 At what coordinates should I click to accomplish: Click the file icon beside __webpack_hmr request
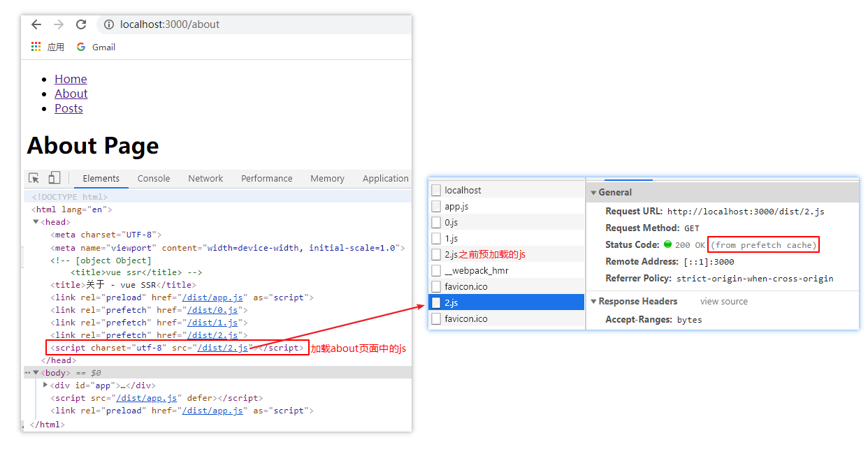tap(436, 270)
